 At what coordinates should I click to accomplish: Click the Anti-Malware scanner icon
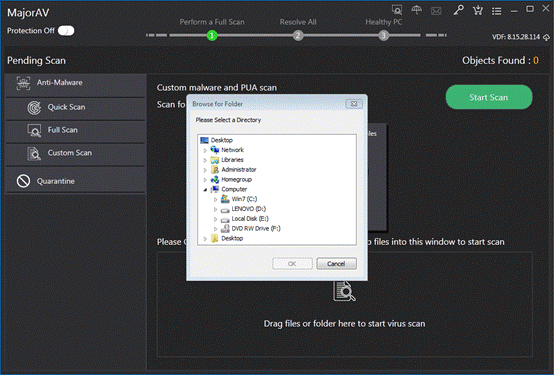(23, 83)
